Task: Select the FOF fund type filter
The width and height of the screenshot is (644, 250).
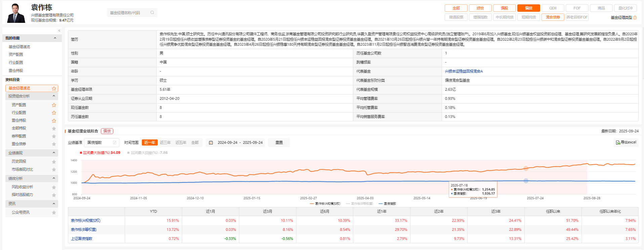Action: [x=577, y=8]
